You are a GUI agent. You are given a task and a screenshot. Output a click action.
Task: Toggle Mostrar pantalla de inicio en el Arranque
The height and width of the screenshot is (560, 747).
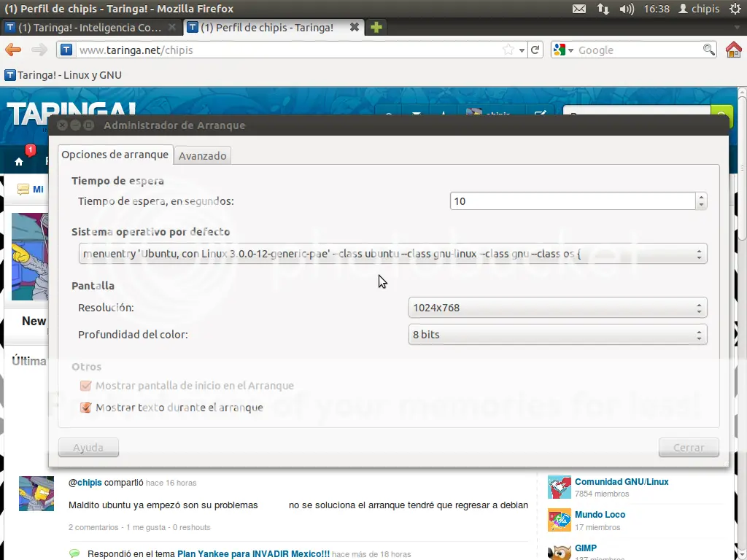pyautogui.click(x=86, y=386)
